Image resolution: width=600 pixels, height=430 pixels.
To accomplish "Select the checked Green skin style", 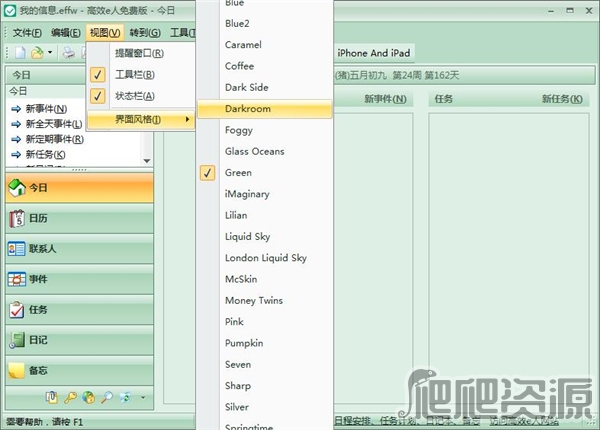I will coord(238,173).
